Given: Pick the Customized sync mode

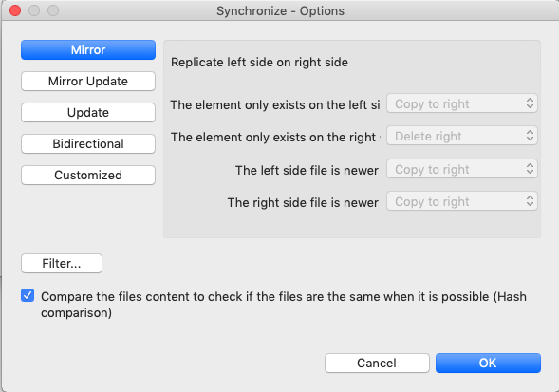Looking at the screenshot, I should (88, 176).
